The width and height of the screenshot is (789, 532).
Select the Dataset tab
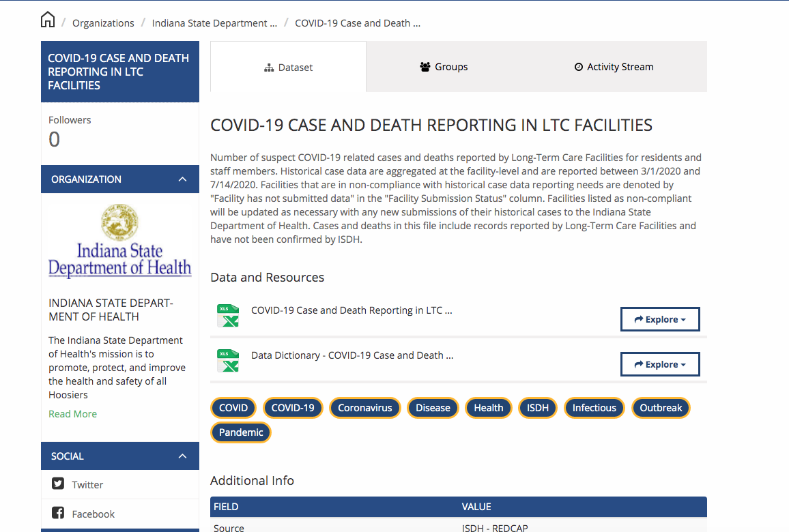(288, 68)
